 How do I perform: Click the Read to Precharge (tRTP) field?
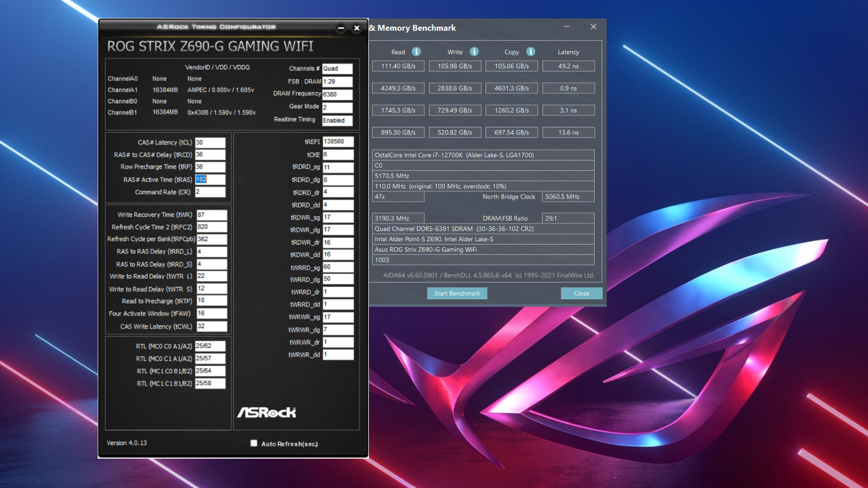(212, 300)
